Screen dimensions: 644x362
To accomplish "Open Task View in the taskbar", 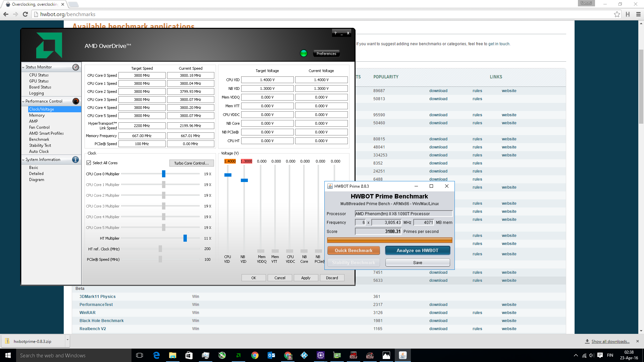I will tap(140, 355).
